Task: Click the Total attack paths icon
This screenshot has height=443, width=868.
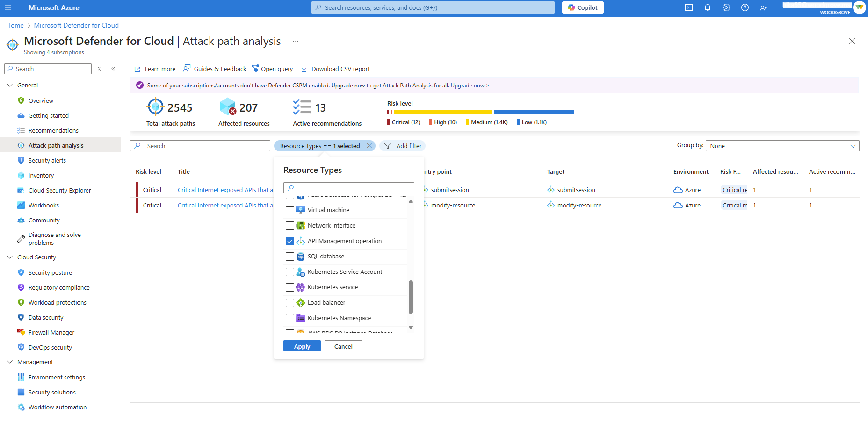Action: point(156,107)
